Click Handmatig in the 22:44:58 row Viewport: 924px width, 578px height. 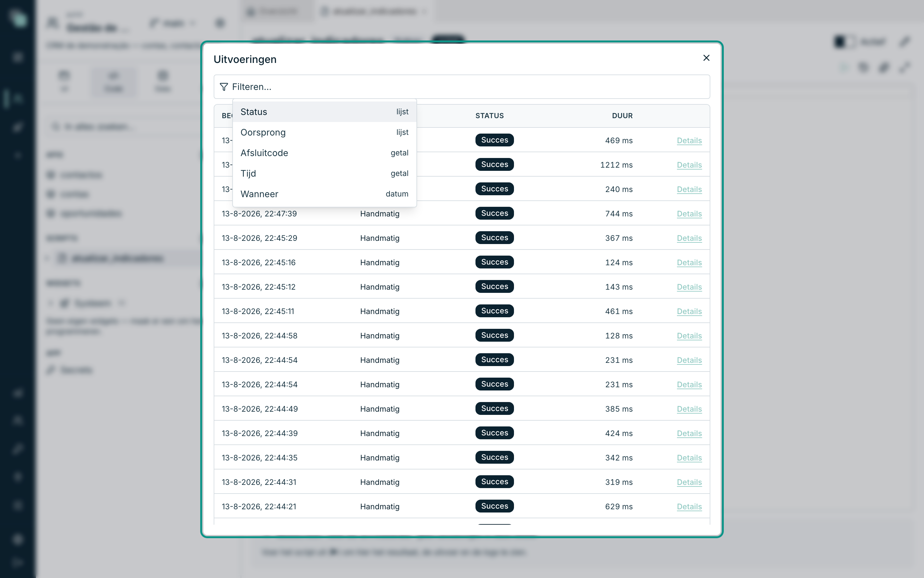pyautogui.click(x=380, y=336)
